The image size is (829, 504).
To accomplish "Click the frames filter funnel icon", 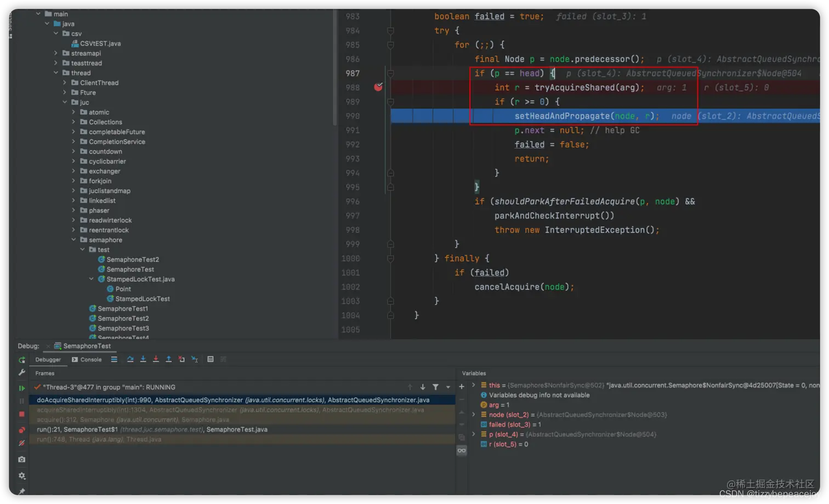I will click(435, 387).
